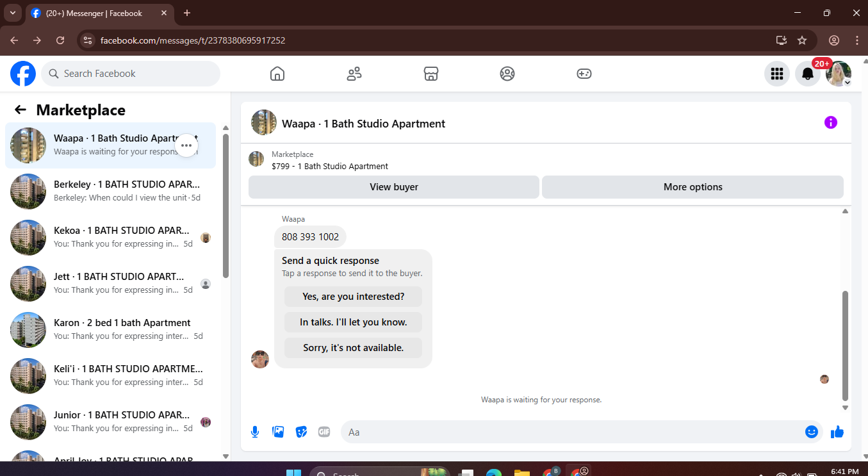This screenshot has width=868, height=476.
Task: Go to Facebook home via logo
Action: 23,74
